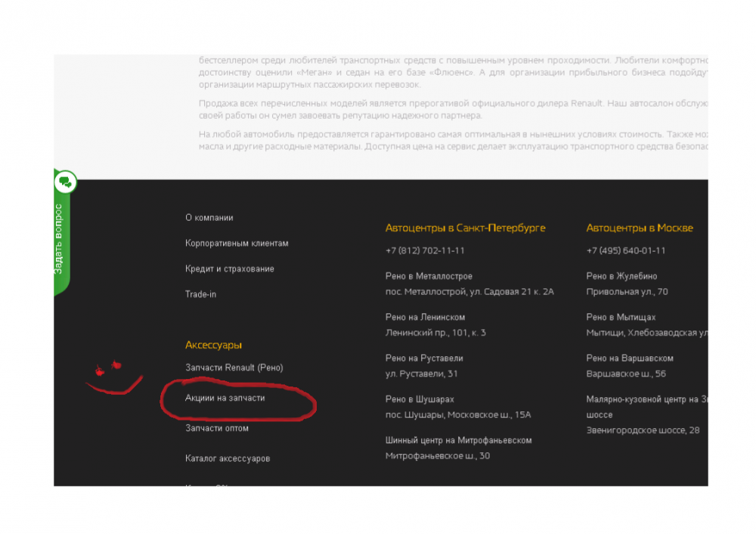Select the 'Trade-in' footer link
The width and height of the screenshot is (756, 534).
coord(200,294)
